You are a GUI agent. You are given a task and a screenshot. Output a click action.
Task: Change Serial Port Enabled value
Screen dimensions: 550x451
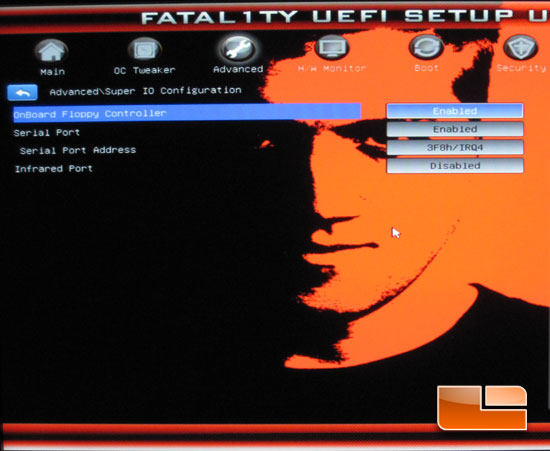pyautogui.click(x=455, y=129)
